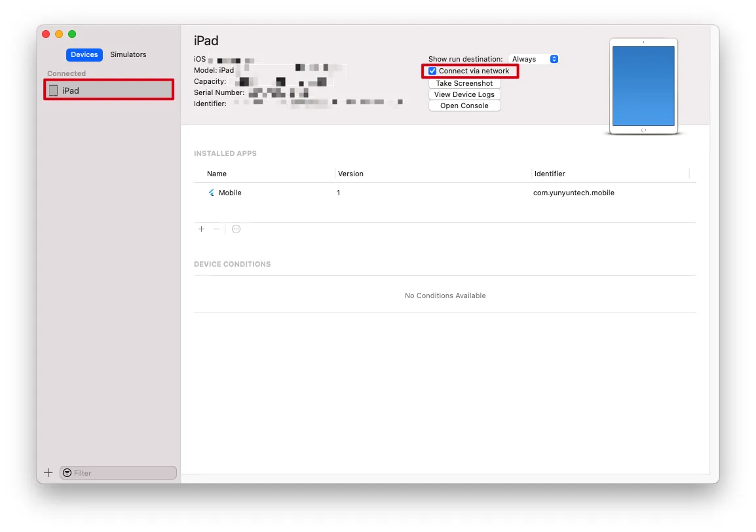Click the iPad device icon in sidebar

tap(54, 90)
